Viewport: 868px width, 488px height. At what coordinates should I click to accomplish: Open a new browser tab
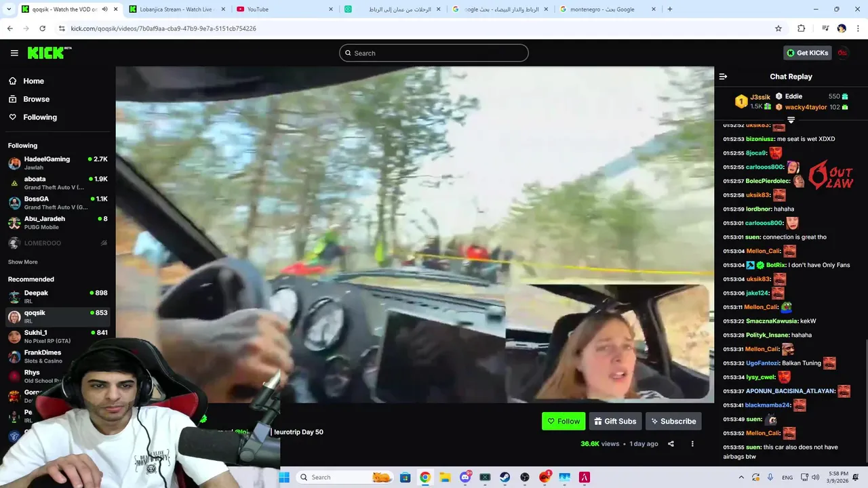coord(669,9)
